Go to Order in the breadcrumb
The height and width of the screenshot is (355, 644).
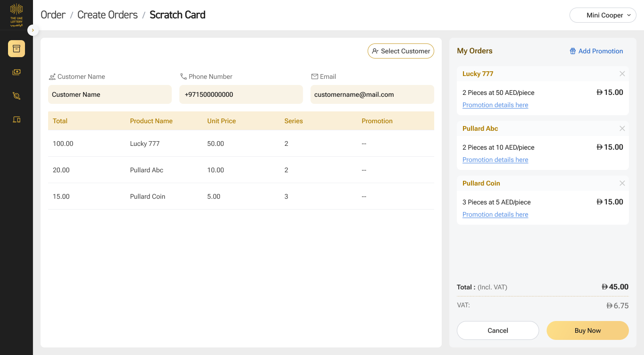[x=53, y=15]
